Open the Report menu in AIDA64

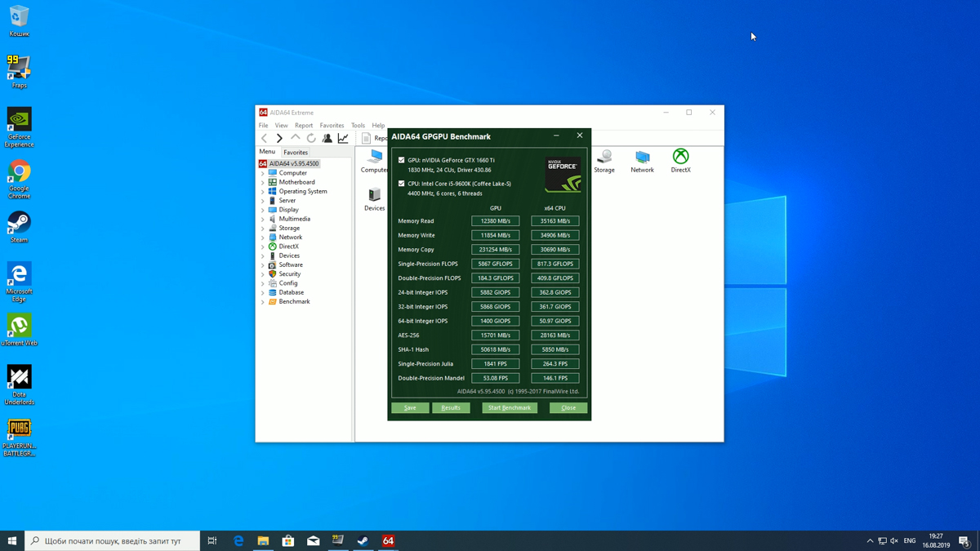point(304,126)
